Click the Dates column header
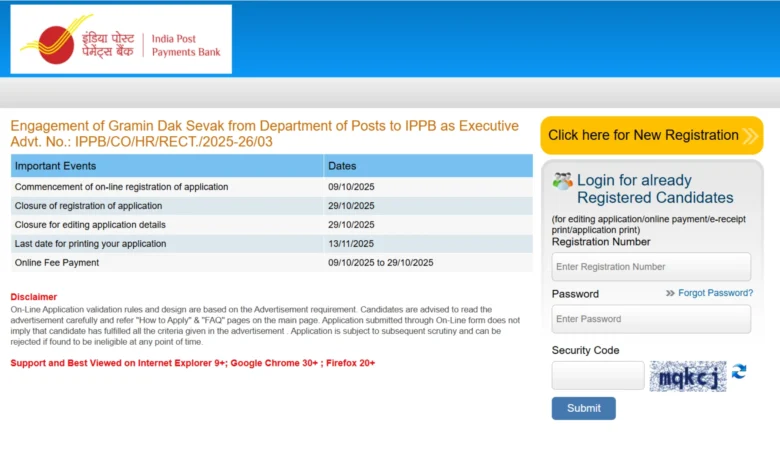This screenshot has height=470, width=780. click(x=342, y=166)
